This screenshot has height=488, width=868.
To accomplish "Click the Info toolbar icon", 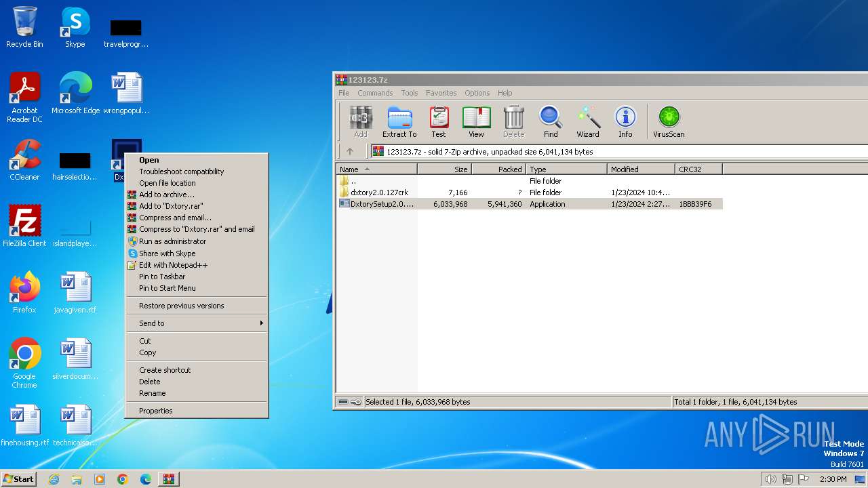I will pyautogui.click(x=625, y=122).
